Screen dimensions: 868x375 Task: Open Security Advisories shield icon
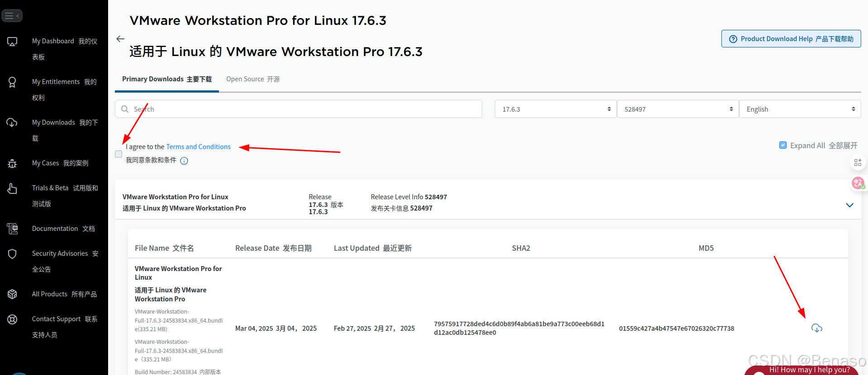pos(12,254)
